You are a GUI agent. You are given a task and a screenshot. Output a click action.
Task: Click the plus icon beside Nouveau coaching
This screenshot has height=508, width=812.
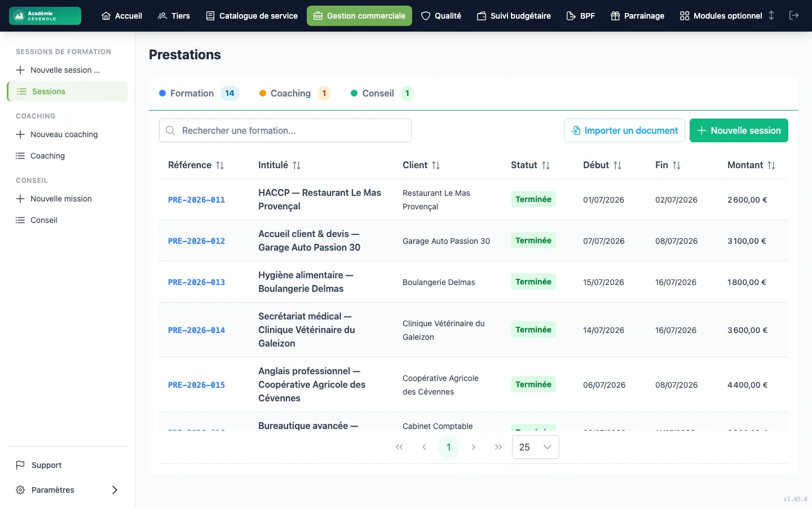pos(20,134)
